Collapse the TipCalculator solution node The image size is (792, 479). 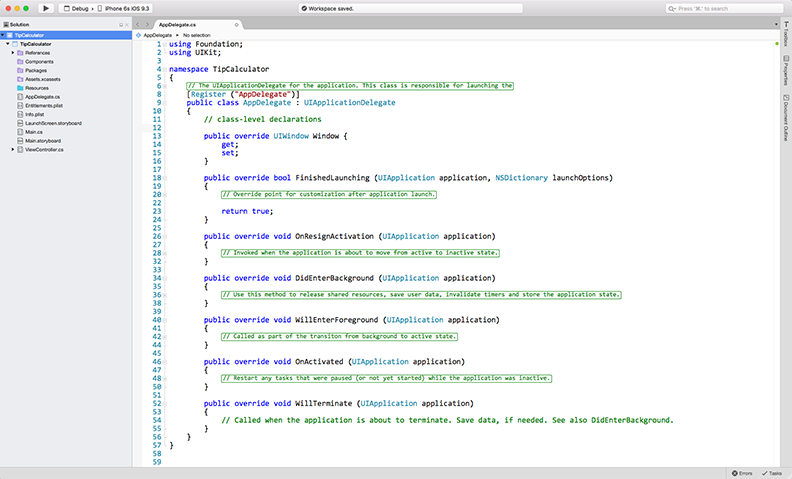click(3, 35)
